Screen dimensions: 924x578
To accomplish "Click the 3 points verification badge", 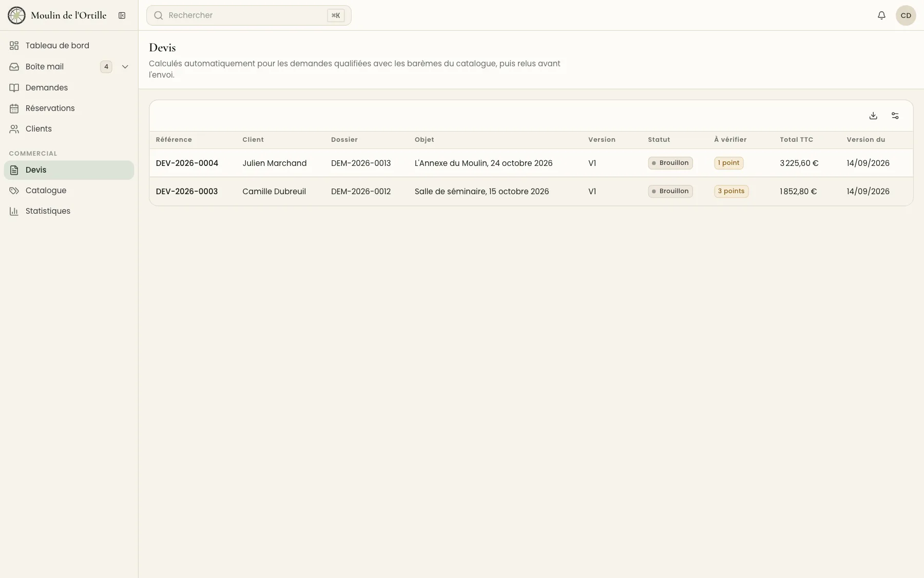I will pos(731,191).
